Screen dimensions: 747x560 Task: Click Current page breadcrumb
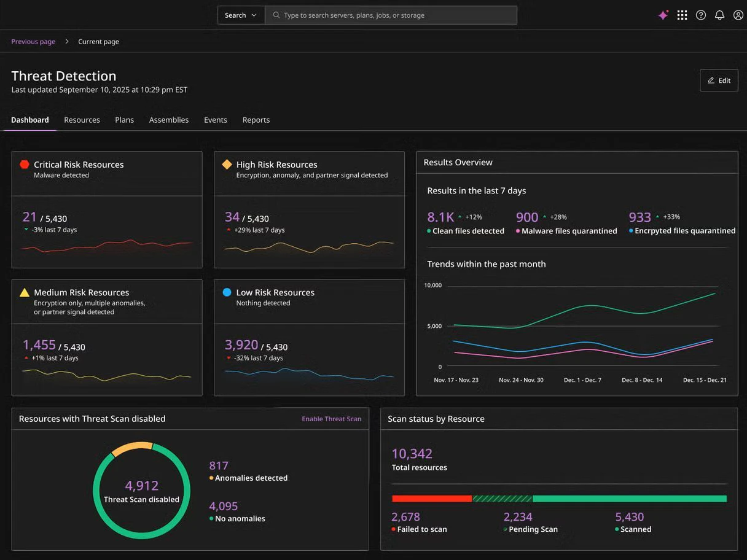tap(98, 42)
